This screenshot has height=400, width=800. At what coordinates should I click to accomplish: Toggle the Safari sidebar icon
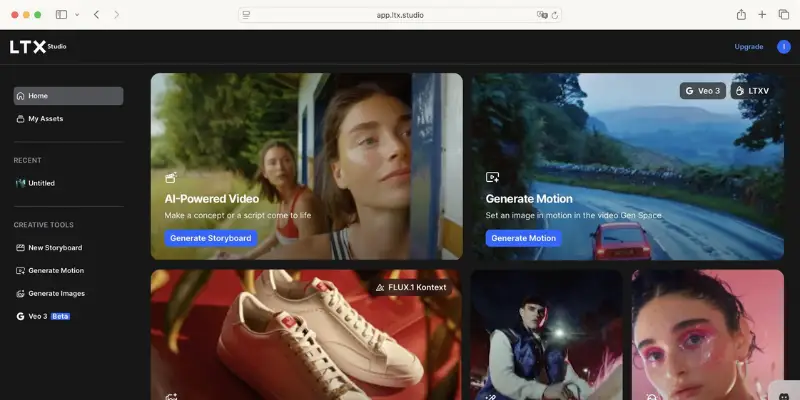point(61,15)
